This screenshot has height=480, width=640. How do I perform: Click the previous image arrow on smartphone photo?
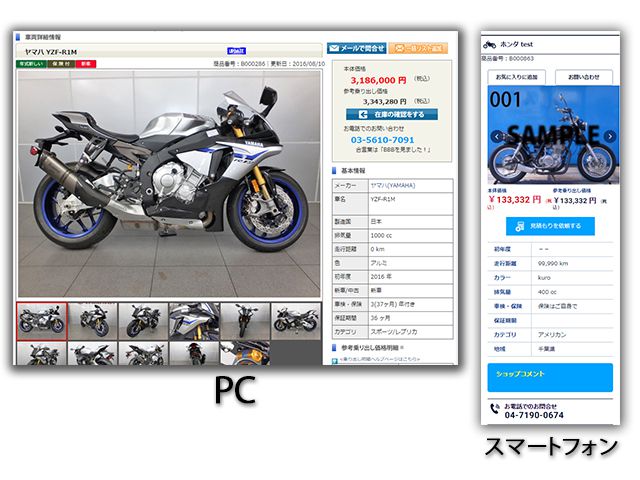[x=497, y=136]
